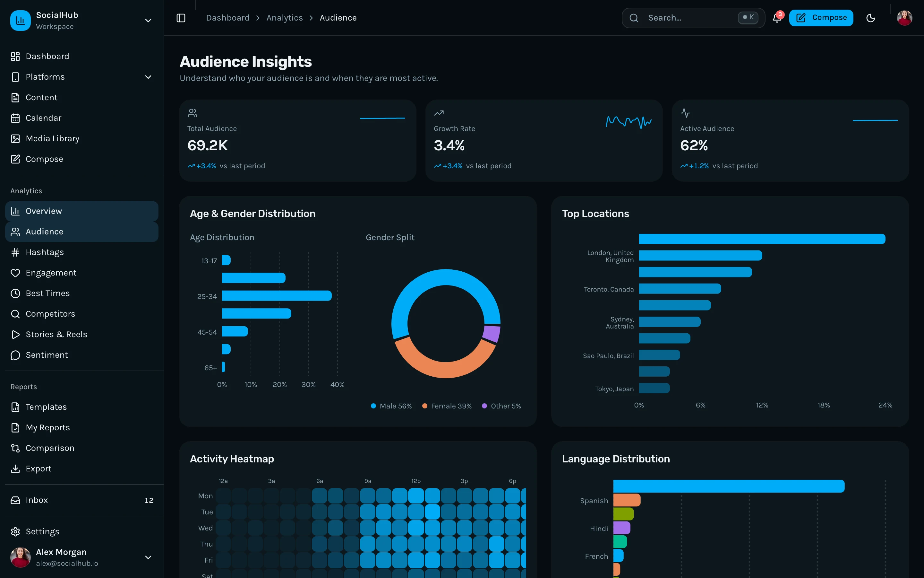Click the Export download icon
The image size is (924, 578).
coord(15,469)
